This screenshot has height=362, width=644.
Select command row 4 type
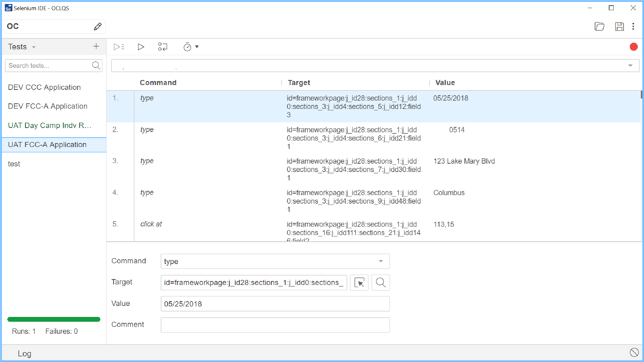(373, 201)
